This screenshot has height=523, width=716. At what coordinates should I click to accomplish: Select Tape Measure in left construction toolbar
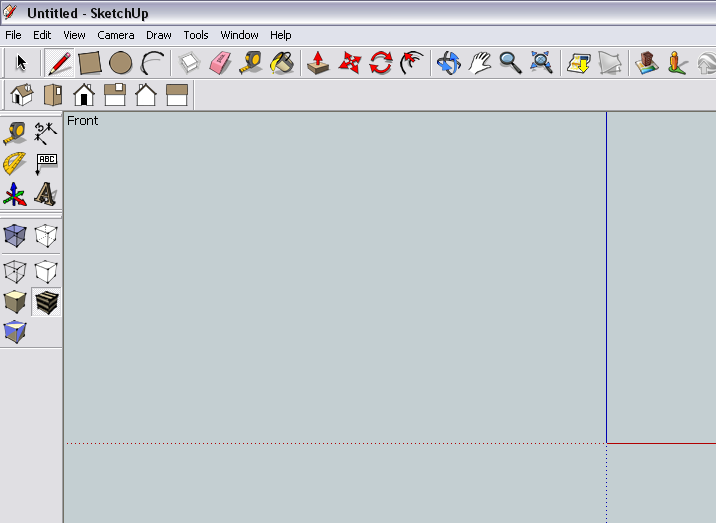pyautogui.click(x=15, y=133)
